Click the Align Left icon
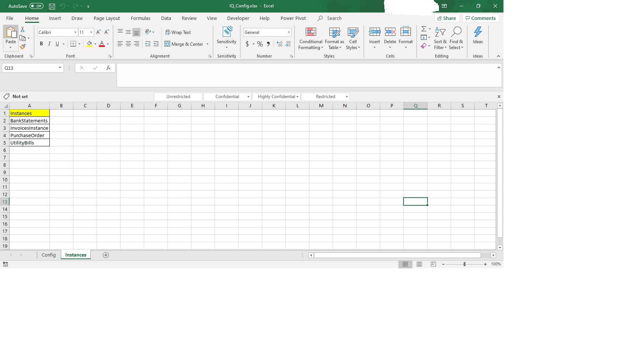 120,44
